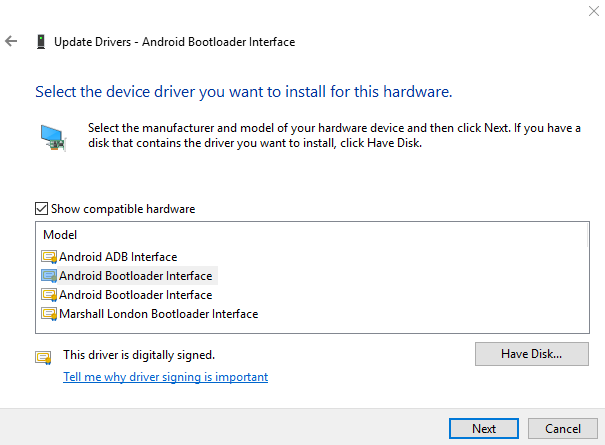
Task: Click the Marshall London Bootloader driver icon
Action: (49, 314)
